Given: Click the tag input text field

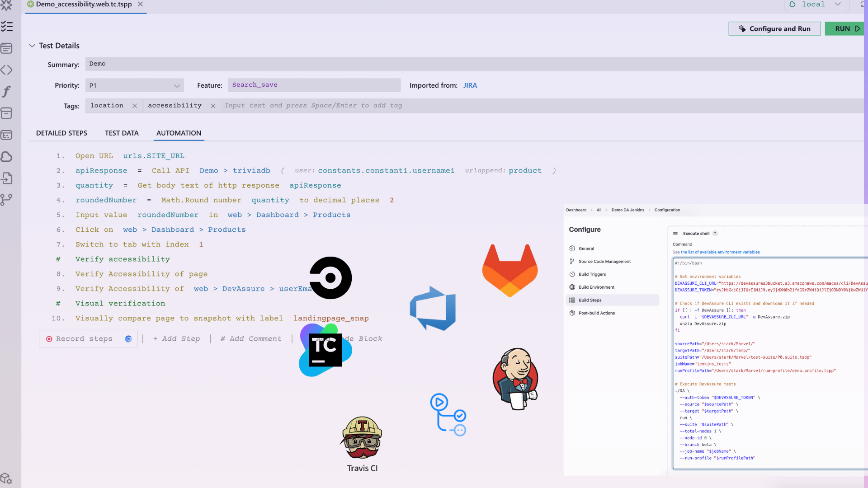Looking at the screenshot, I should (542, 106).
